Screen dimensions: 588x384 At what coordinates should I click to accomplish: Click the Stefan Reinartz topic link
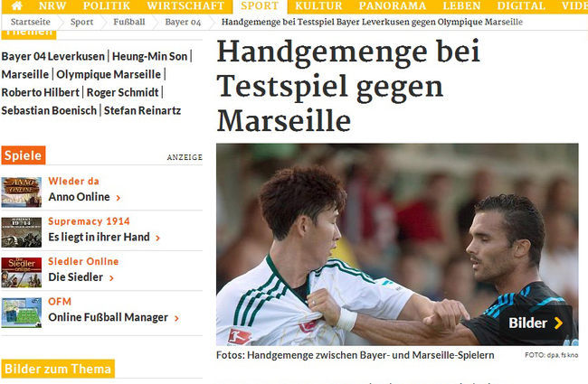142,110
